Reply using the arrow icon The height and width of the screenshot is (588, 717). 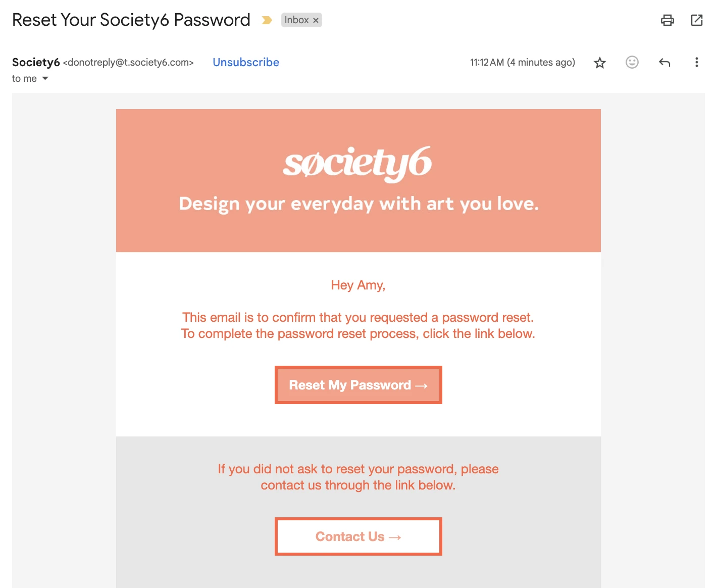(x=664, y=63)
